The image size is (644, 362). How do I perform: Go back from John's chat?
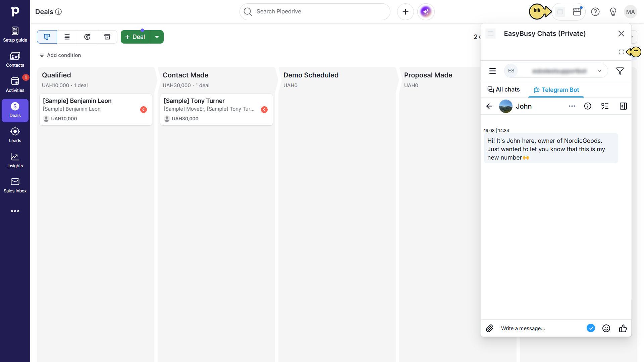tap(489, 106)
